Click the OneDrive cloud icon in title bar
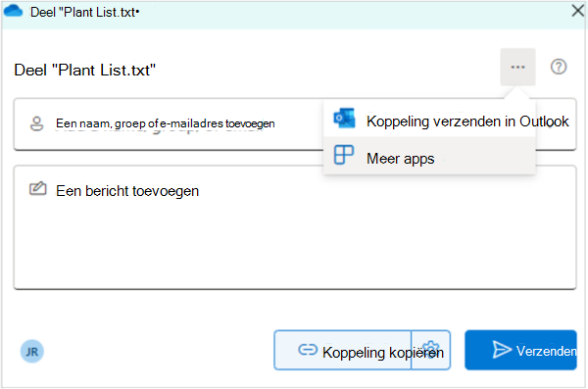This screenshot has height=389, width=588. pos(14,11)
